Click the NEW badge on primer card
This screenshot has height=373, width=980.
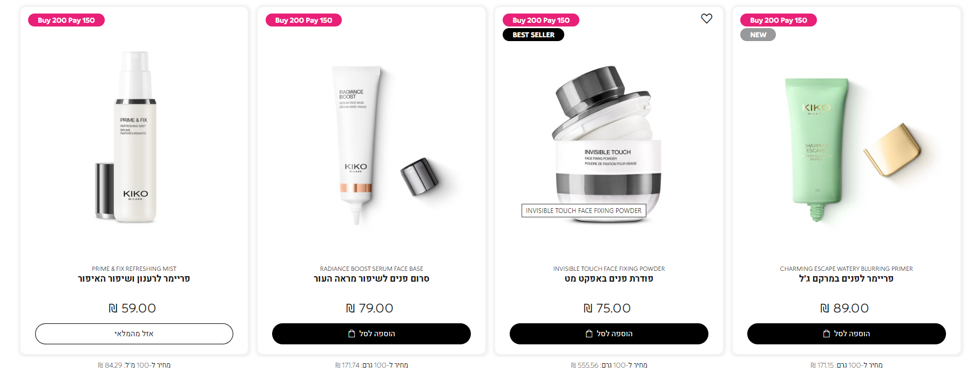758,35
